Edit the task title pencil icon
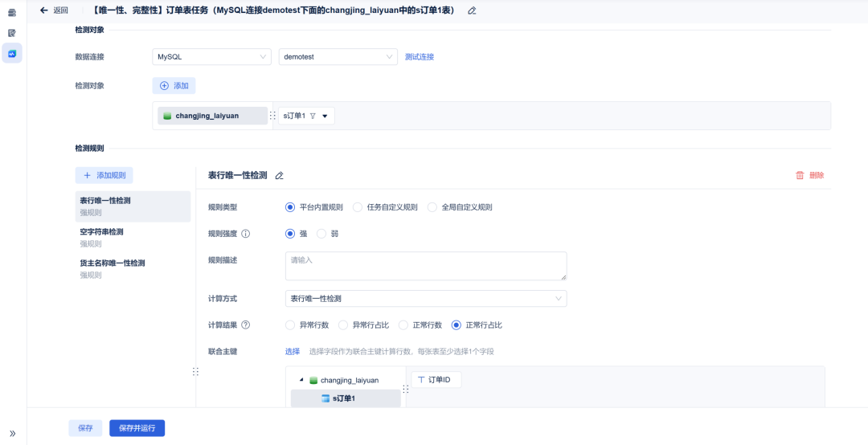The image size is (868, 445). (x=472, y=10)
